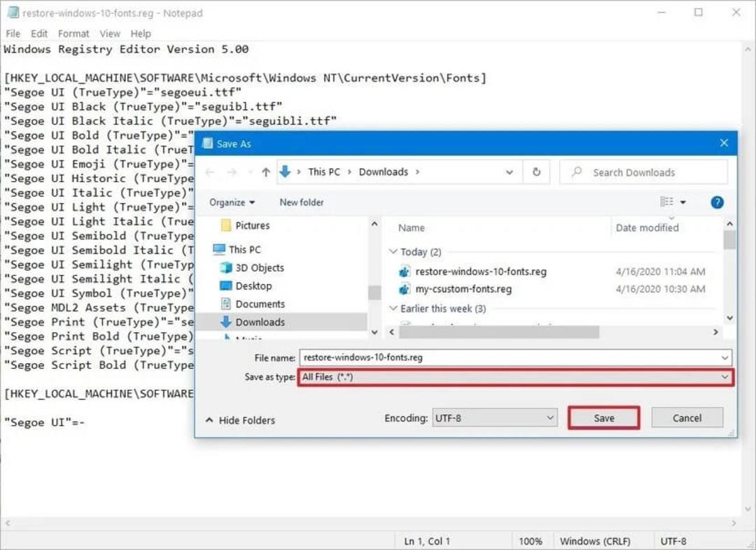
Task: Click the Back arrow in Save As
Action: [210, 172]
